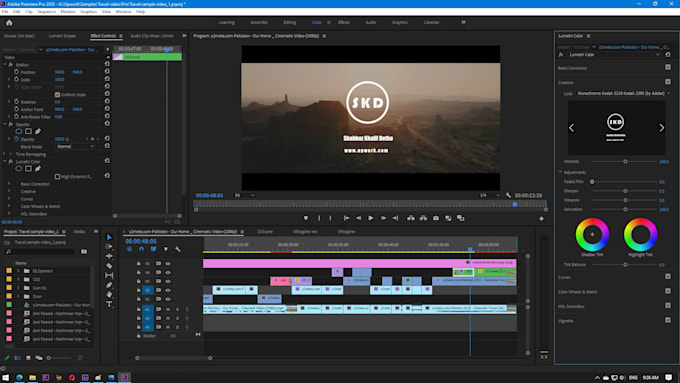The height and width of the screenshot is (383, 680).
Task: Open the Look preset dropdown
Action: [x=623, y=93]
